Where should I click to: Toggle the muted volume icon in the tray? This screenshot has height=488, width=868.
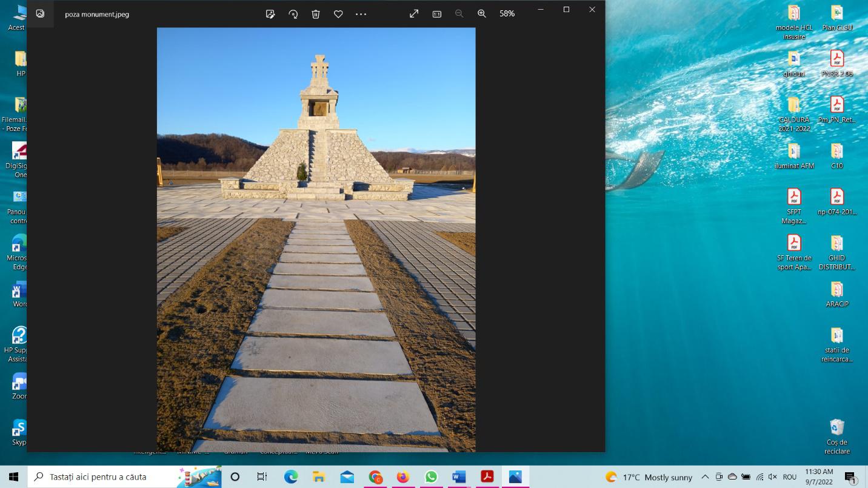[773, 477]
